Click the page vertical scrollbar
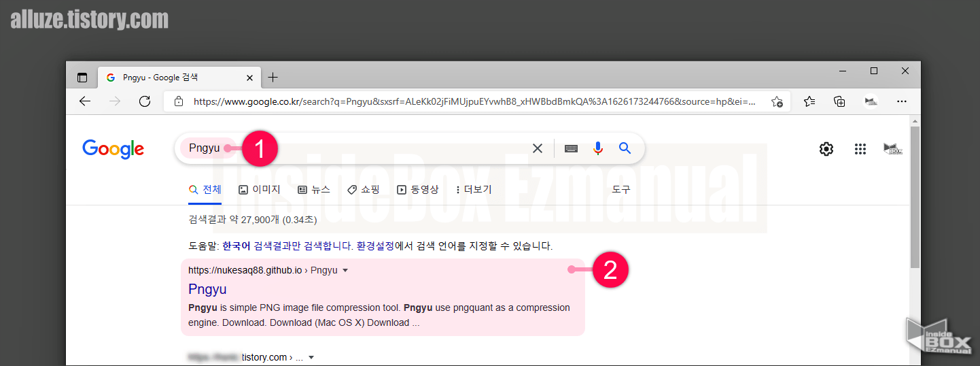 915,197
